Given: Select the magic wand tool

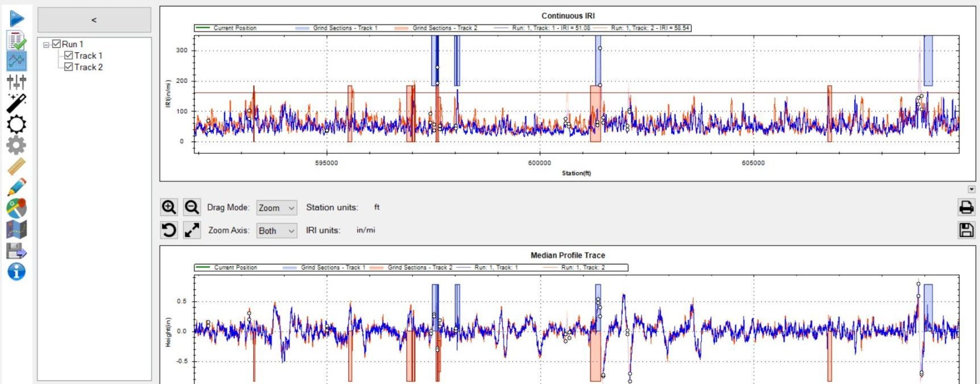Looking at the screenshot, I should [16, 103].
